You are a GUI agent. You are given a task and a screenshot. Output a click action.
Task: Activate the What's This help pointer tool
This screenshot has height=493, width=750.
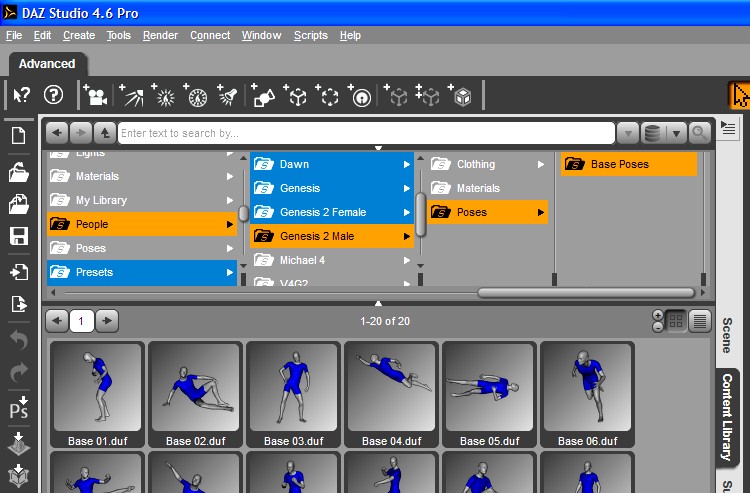[x=21, y=95]
